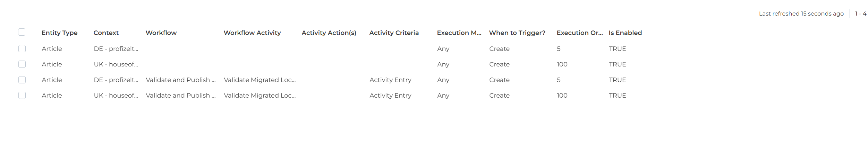Click the 1 - 4 record count indicator
The width and height of the screenshot is (868, 154).
(x=860, y=14)
